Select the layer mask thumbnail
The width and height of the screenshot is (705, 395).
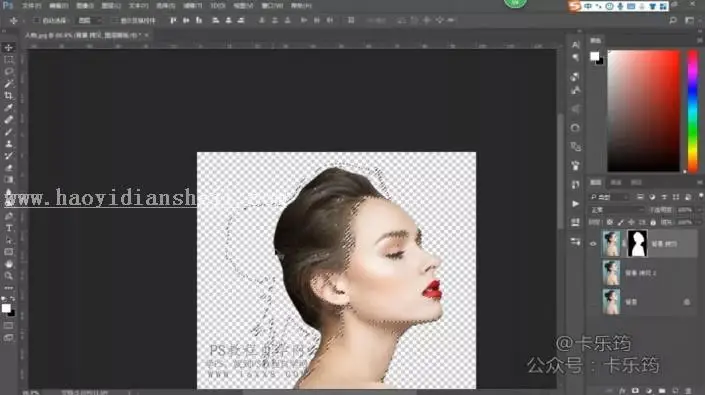tap(637, 244)
